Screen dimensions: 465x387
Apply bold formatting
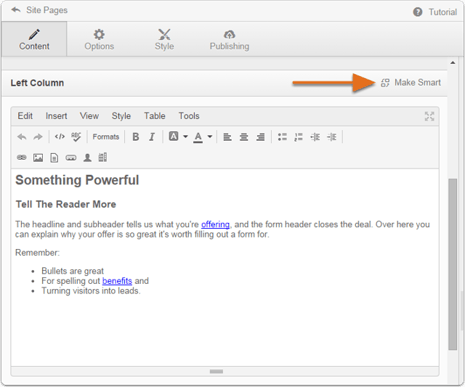[x=136, y=137]
